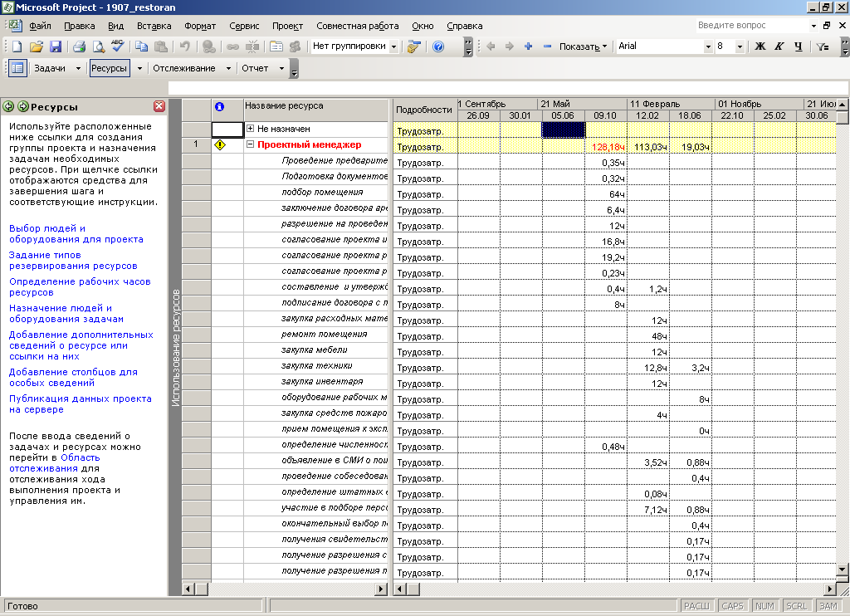Open the Задачи guide dropdown arrow

(78, 68)
